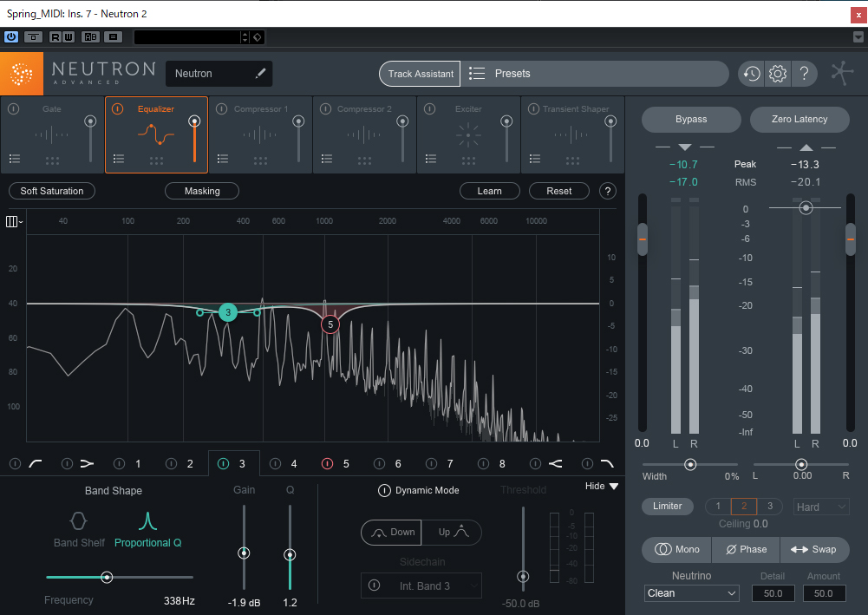The height and width of the screenshot is (615, 868).
Task: Toggle band 3 power button
Action: click(223, 463)
